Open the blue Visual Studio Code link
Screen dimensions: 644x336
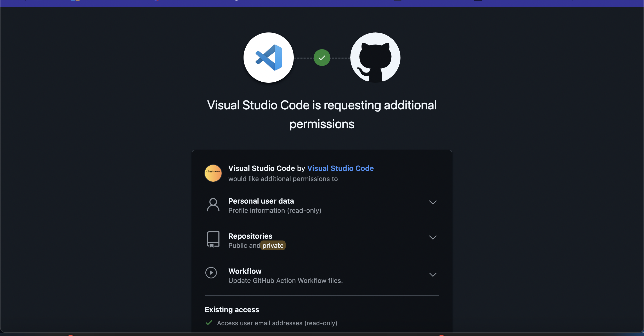[x=340, y=168]
